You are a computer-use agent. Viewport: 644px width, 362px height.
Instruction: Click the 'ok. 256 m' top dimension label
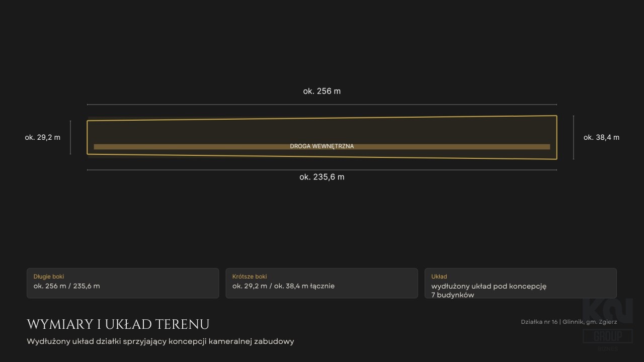322,91
